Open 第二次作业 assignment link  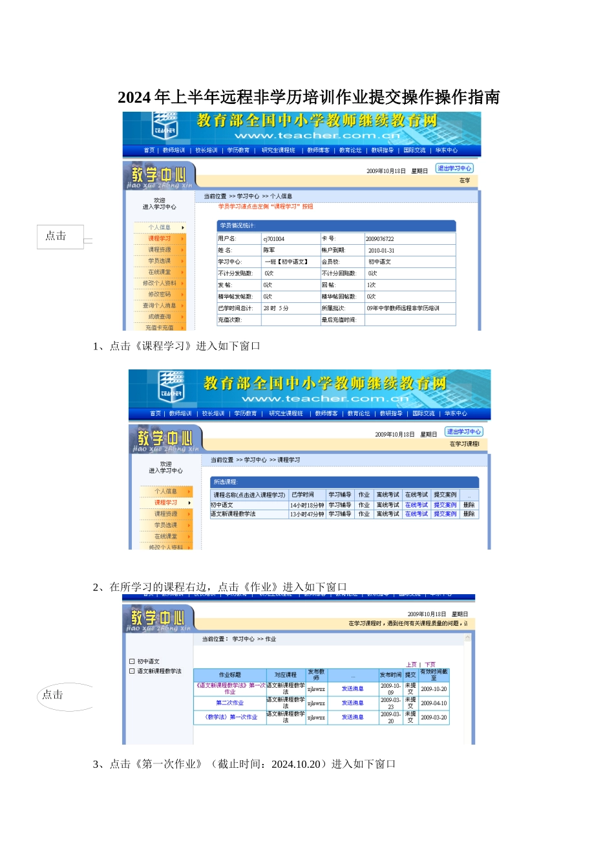click(230, 703)
